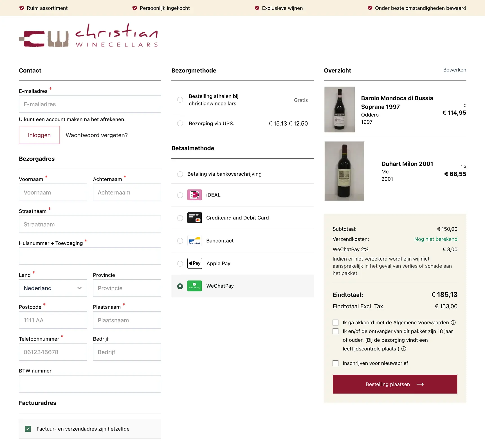Screen dimensions: 485x448
Task: Open the Land dropdown showing Nederland
Action: 53,288
